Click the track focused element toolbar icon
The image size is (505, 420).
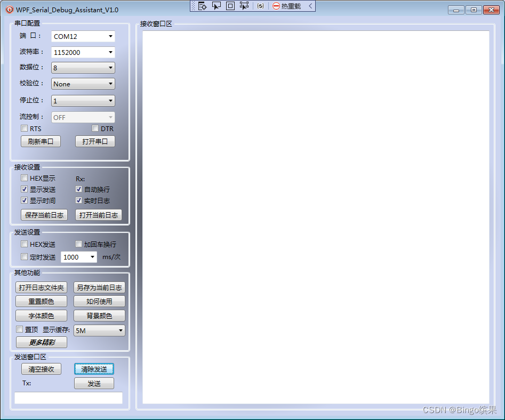[x=244, y=5]
